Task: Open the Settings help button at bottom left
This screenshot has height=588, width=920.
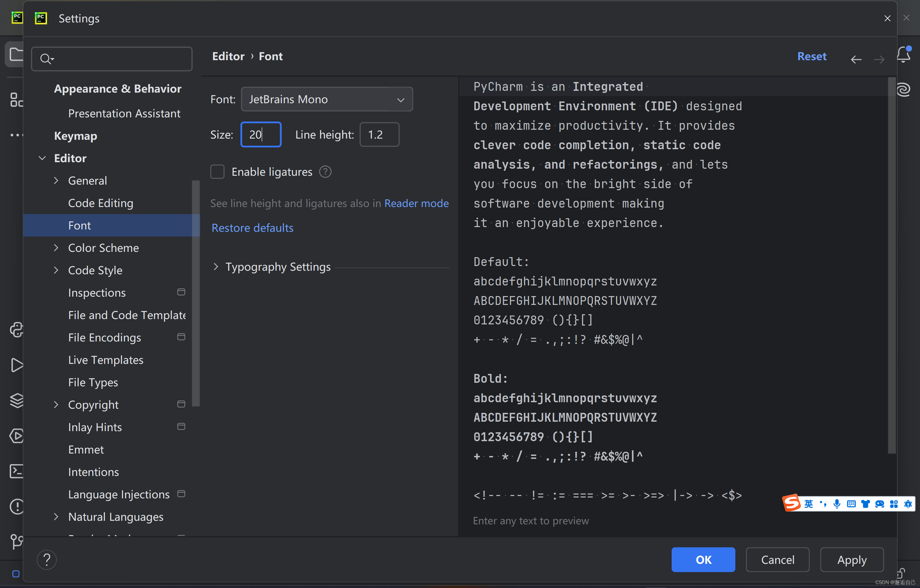Action: point(47,559)
